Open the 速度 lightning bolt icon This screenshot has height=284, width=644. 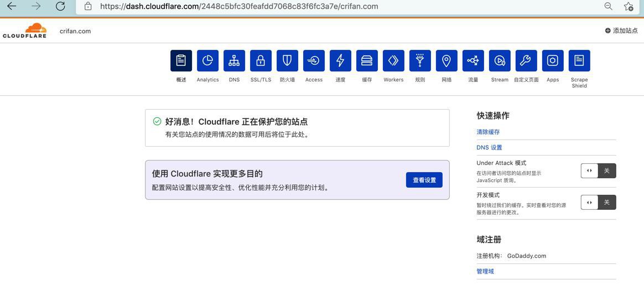point(340,61)
